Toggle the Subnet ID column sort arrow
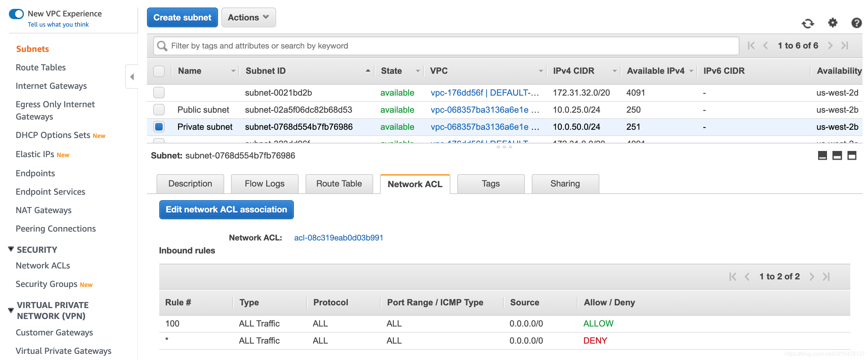This screenshot has width=868, height=360. pyautogui.click(x=368, y=71)
